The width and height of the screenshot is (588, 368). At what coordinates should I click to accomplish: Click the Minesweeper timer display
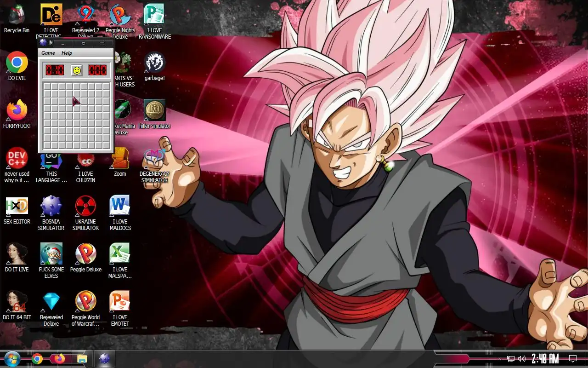pyautogui.click(x=98, y=70)
